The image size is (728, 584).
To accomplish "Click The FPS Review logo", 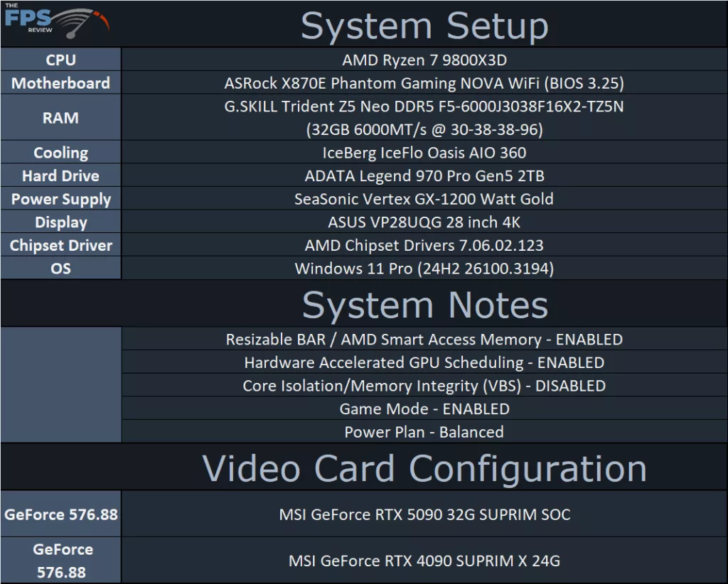I will tap(57, 21).
